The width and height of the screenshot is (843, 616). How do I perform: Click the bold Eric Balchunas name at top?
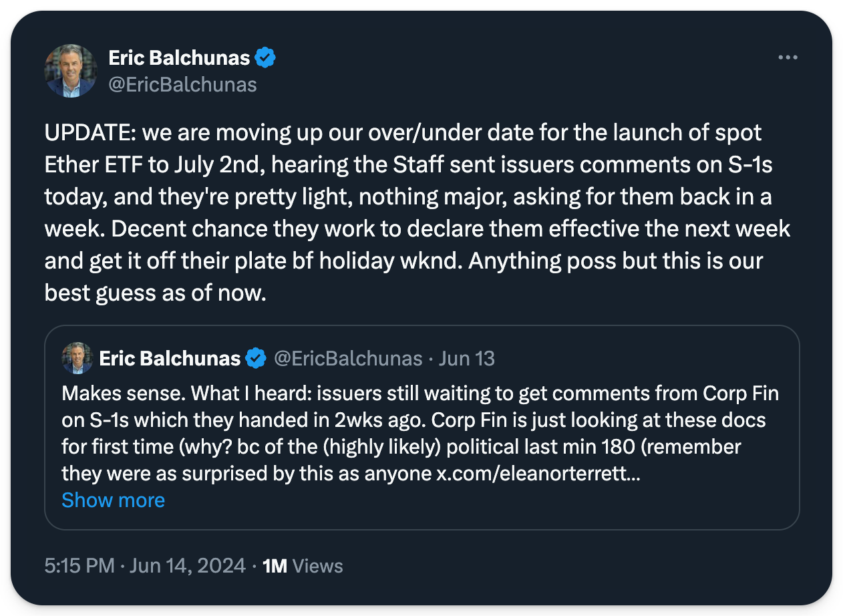[179, 58]
